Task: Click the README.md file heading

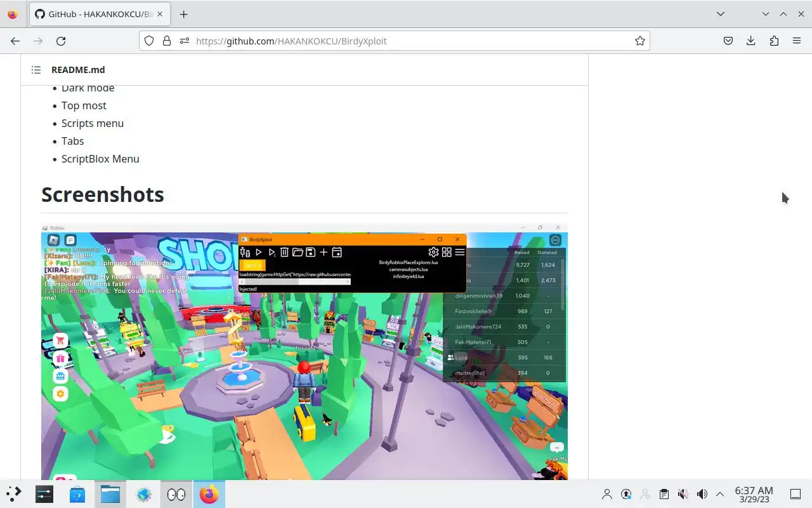Action: pyautogui.click(x=78, y=70)
